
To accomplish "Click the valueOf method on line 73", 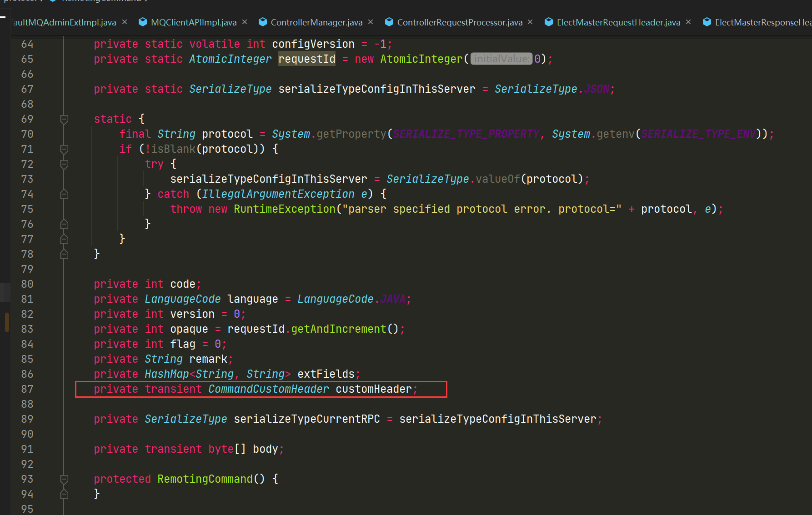I will [498, 179].
